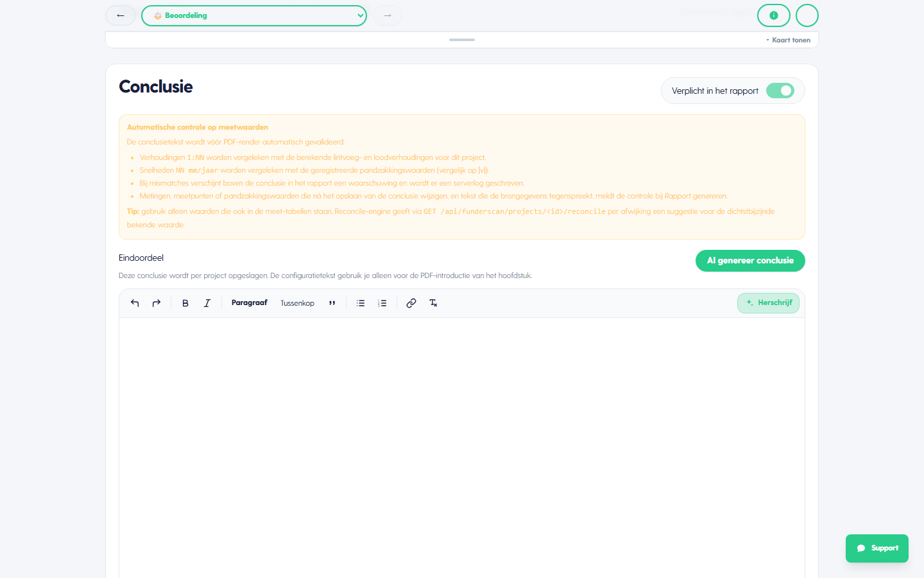Insert a numbered list
This screenshot has height=578, width=924.
coord(382,303)
